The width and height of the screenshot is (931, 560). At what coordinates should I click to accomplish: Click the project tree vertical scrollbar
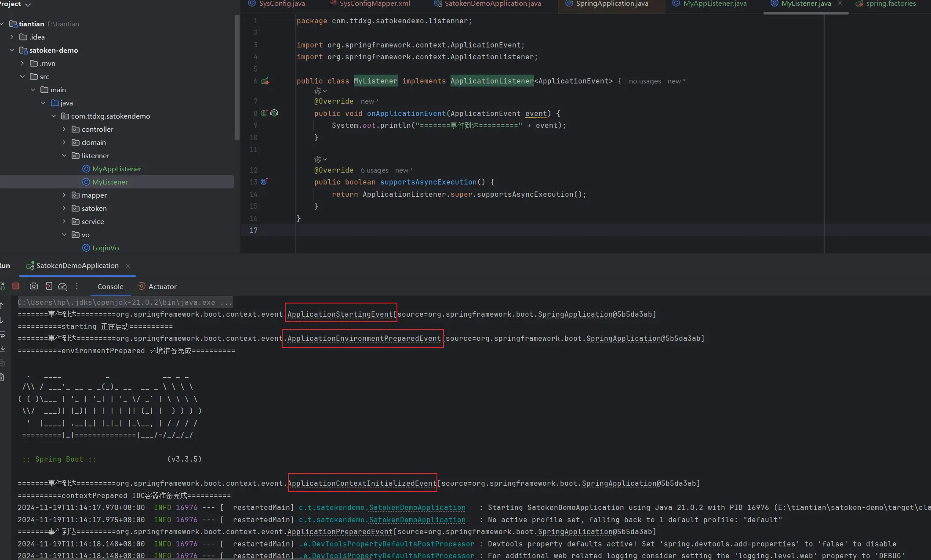pyautogui.click(x=237, y=77)
